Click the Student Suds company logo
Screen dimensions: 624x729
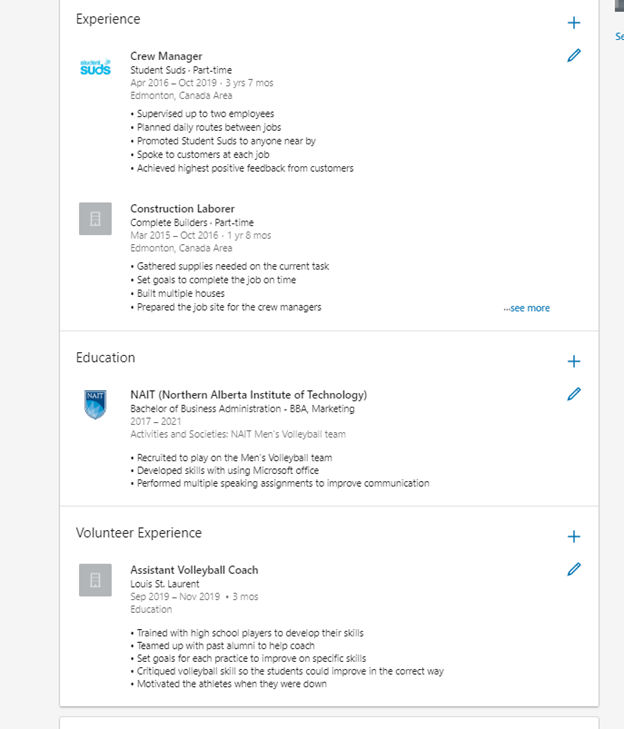click(95, 67)
